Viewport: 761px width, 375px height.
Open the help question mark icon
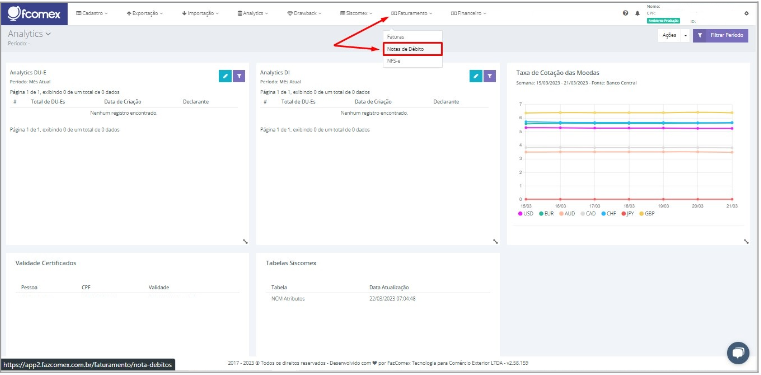(626, 14)
